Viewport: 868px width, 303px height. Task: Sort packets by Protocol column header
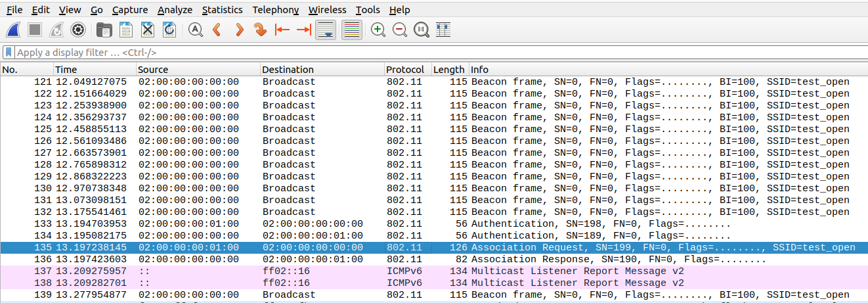click(404, 70)
